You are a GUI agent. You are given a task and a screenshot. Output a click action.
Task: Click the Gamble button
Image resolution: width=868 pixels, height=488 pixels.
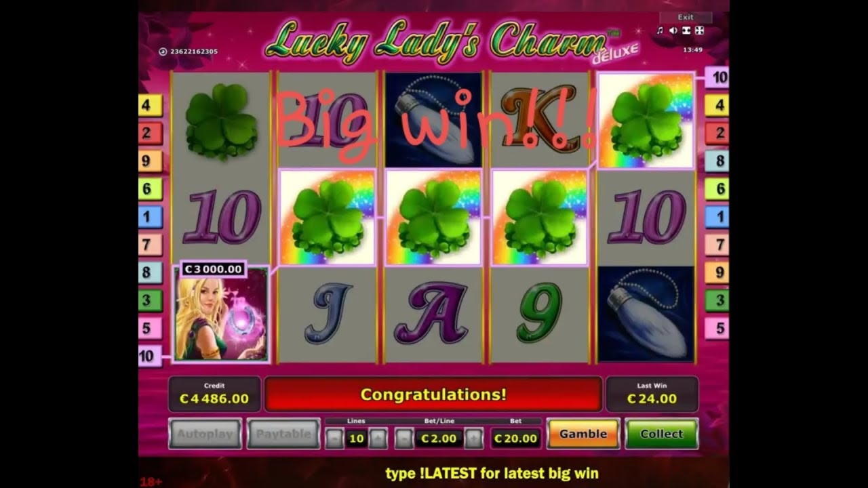coord(583,434)
